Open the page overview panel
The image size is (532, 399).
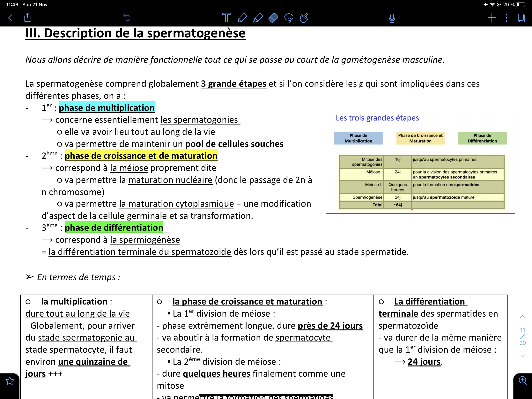click(521, 18)
